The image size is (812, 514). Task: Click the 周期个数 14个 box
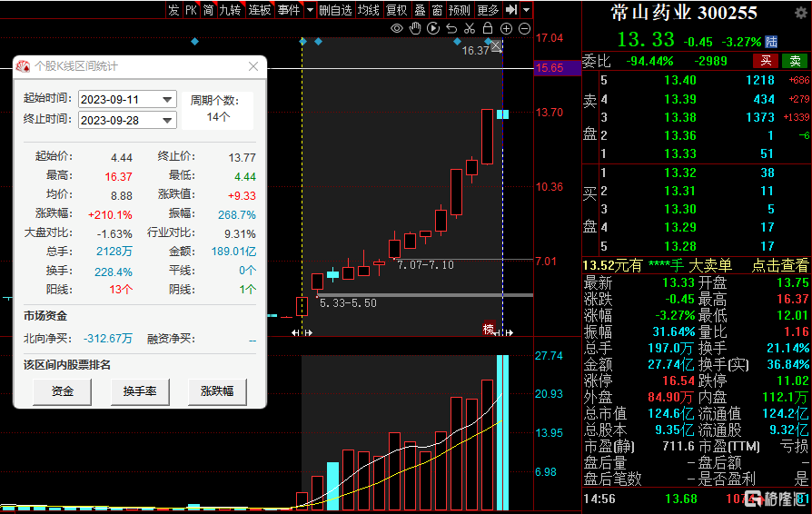pos(218,110)
